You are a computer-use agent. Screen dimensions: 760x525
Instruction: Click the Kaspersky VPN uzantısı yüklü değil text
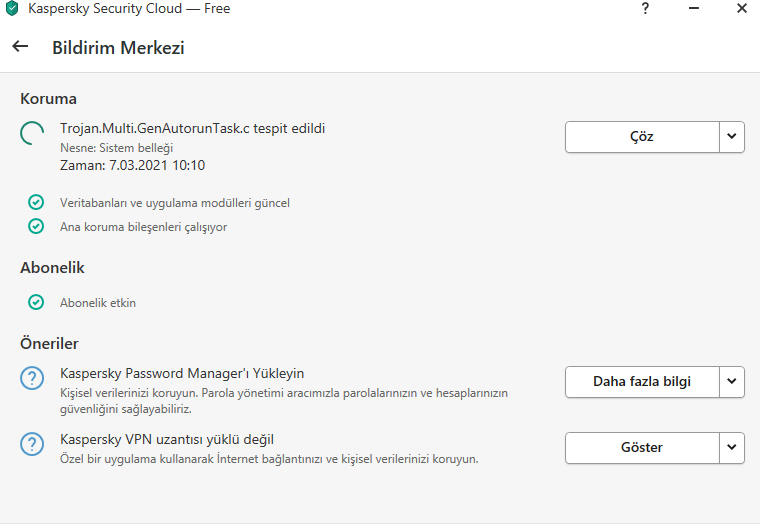(167, 439)
